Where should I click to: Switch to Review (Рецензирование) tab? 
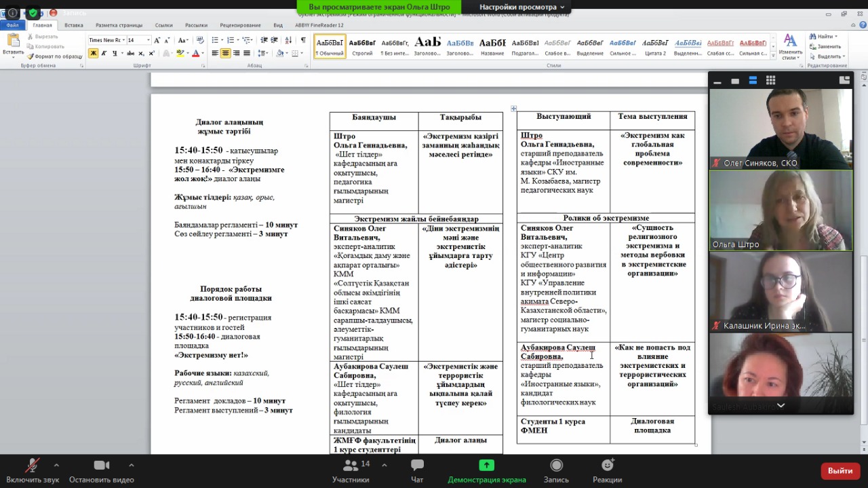pyautogui.click(x=241, y=25)
